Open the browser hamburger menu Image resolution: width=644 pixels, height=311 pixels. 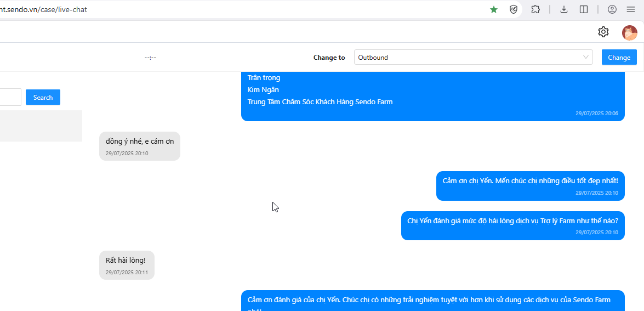(x=631, y=9)
